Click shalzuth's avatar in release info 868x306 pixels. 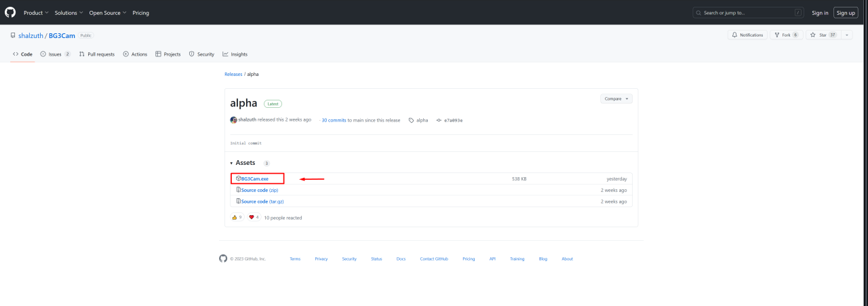tap(233, 120)
